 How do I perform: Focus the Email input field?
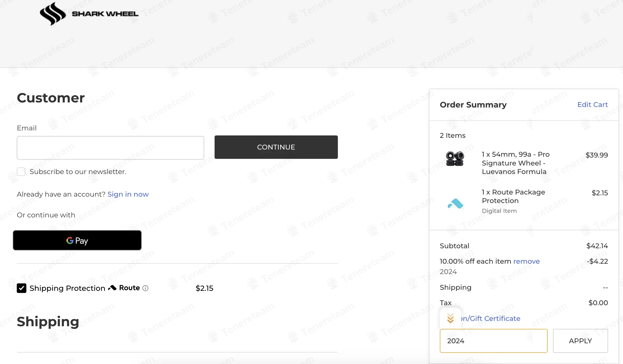click(x=110, y=148)
